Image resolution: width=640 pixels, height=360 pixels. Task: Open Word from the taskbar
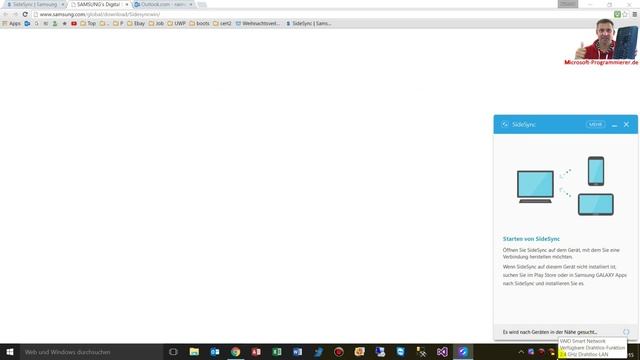coord(297,352)
